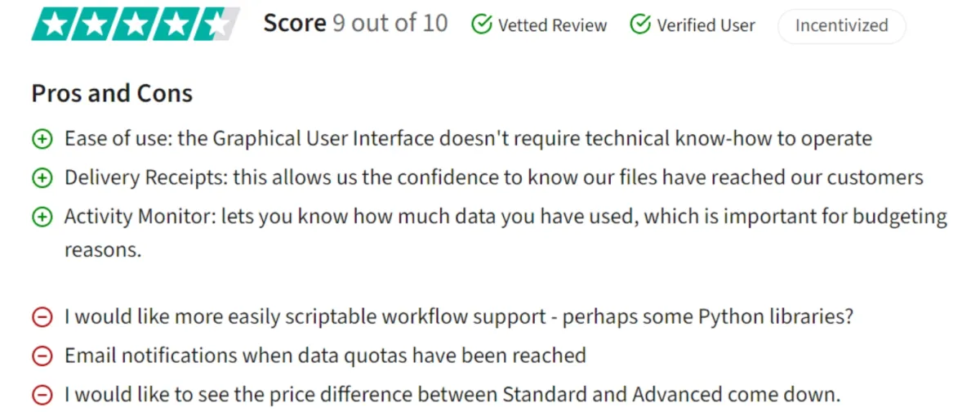This screenshot has height=412, width=980.
Task: Click the Vetted Review label
Action: click(x=553, y=25)
